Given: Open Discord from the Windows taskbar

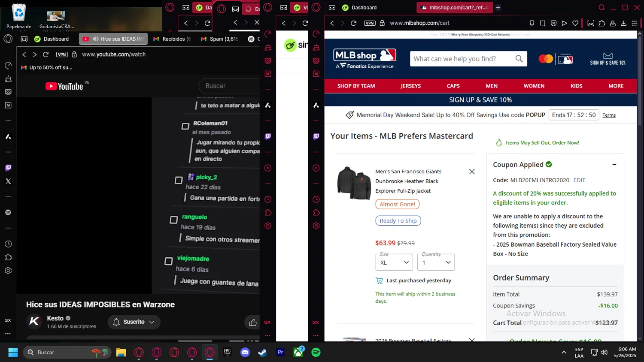Looking at the screenshot, I should [245, 353].
